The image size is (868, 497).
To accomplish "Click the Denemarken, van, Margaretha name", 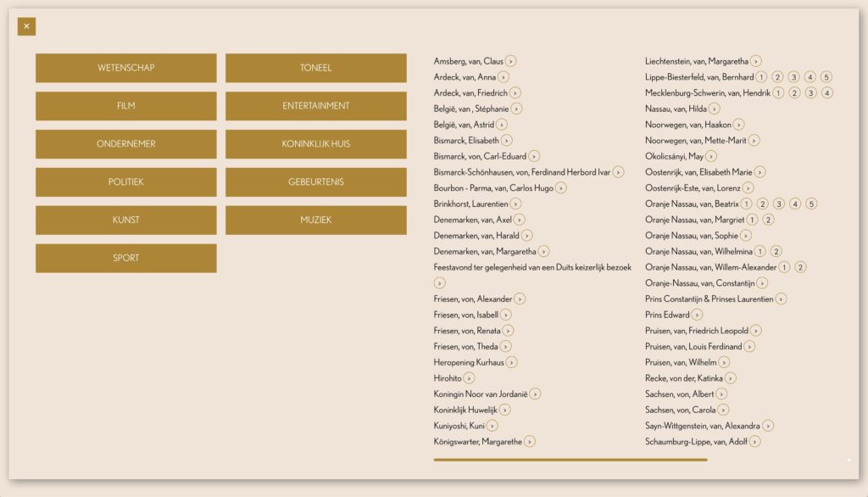I will (x=484, y=251).
